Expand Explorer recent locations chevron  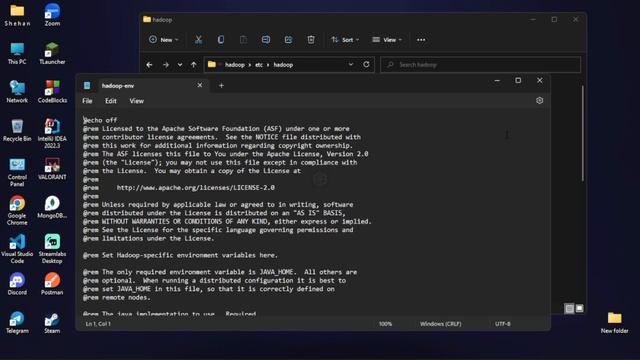coord(180,64)
